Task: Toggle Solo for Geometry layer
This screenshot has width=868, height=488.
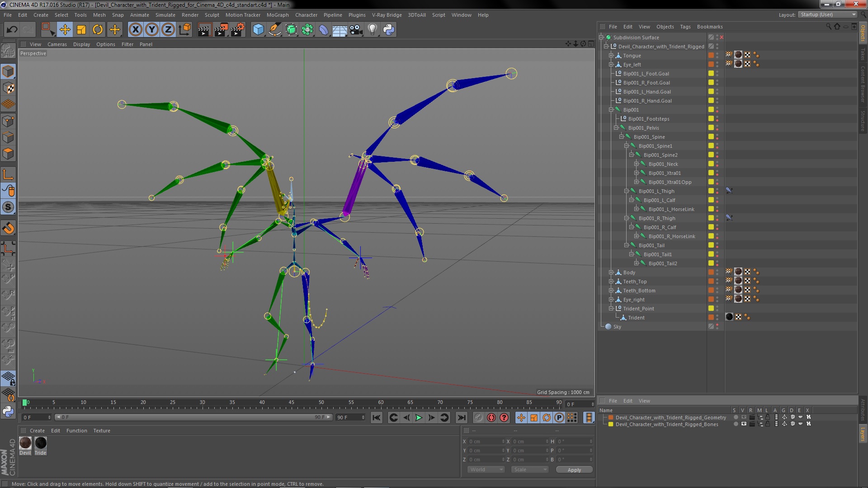Action: [736, 418]
